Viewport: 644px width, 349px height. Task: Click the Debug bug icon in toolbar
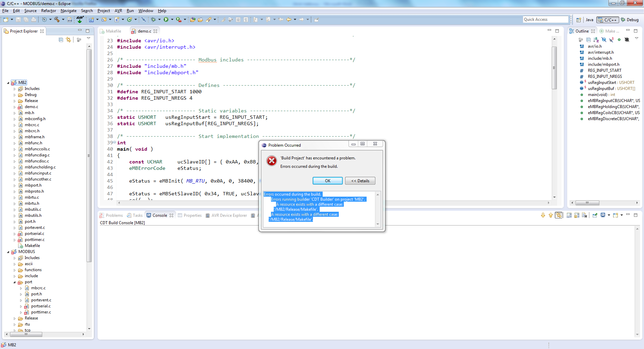pos(153,20)
